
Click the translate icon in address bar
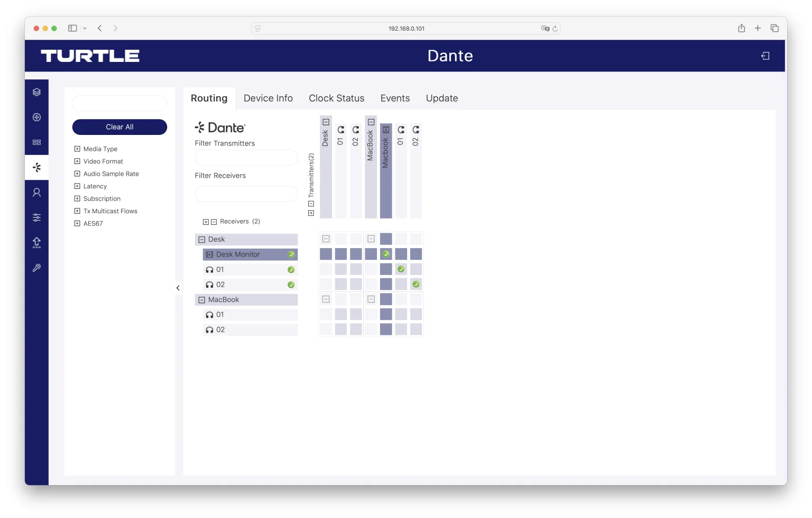[x=545, y=29]
